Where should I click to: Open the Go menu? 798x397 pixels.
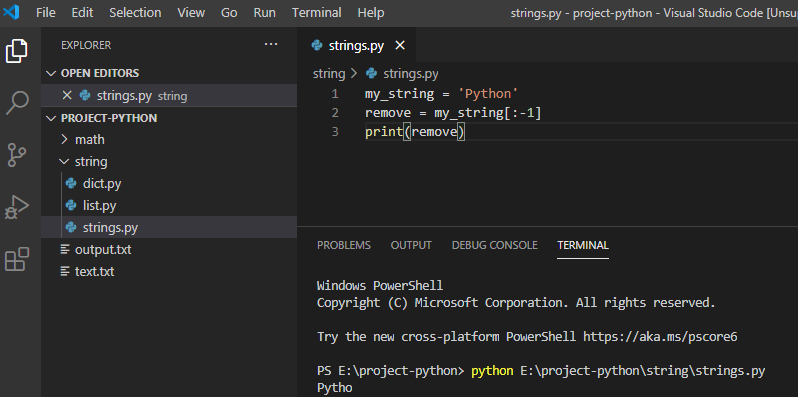[x=229, y=12]
